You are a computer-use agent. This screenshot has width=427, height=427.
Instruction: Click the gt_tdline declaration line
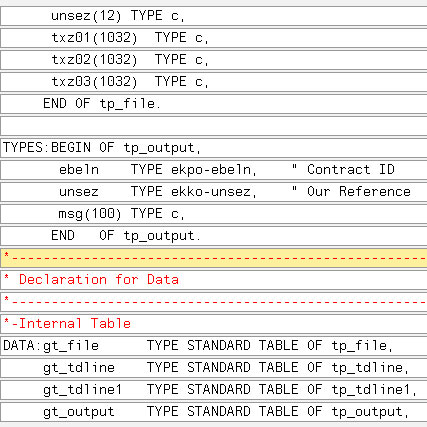point(213,368)
